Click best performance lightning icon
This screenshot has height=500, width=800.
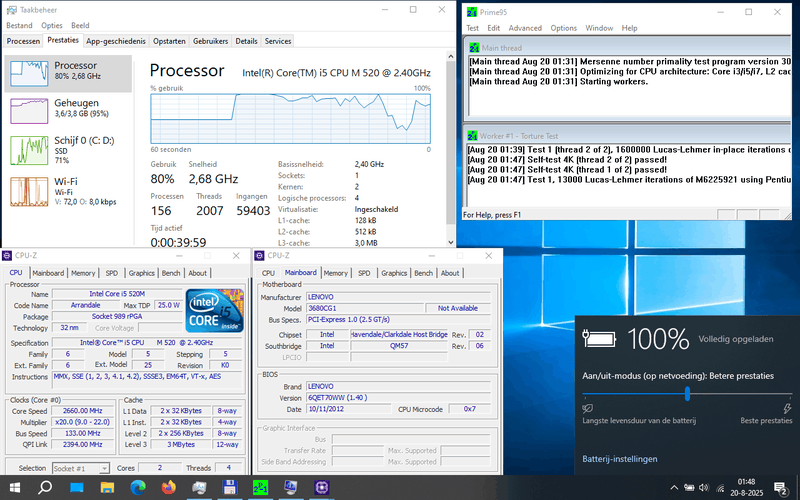[787, 408]
